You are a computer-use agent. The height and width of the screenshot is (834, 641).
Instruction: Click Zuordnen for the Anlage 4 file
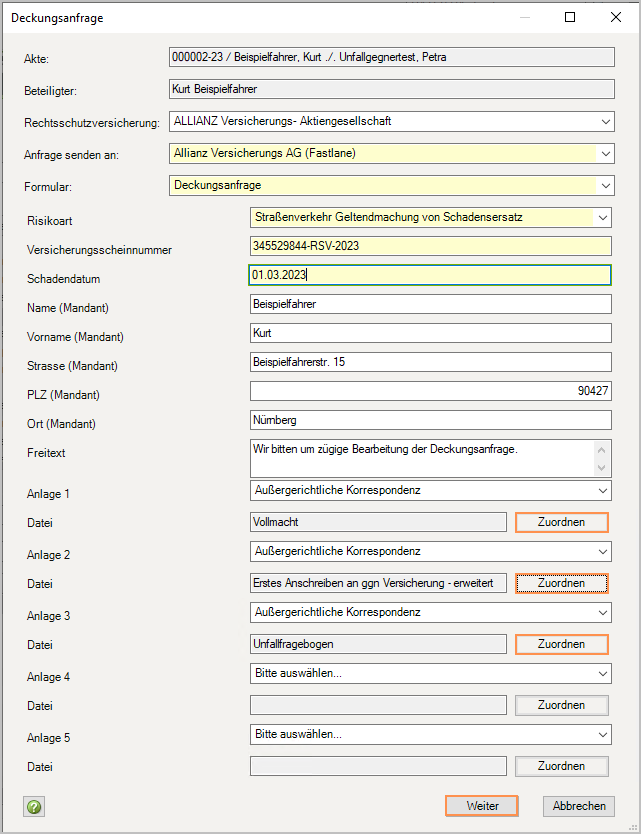click(x=562, y=705)
